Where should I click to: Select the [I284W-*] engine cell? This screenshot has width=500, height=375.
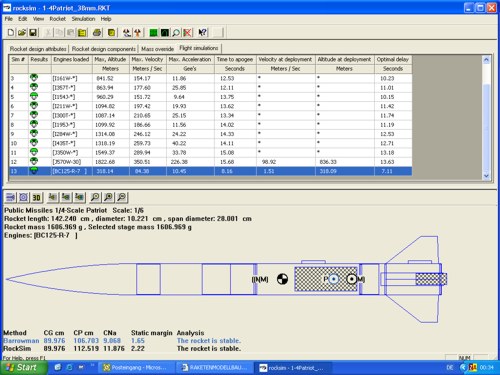71,134
